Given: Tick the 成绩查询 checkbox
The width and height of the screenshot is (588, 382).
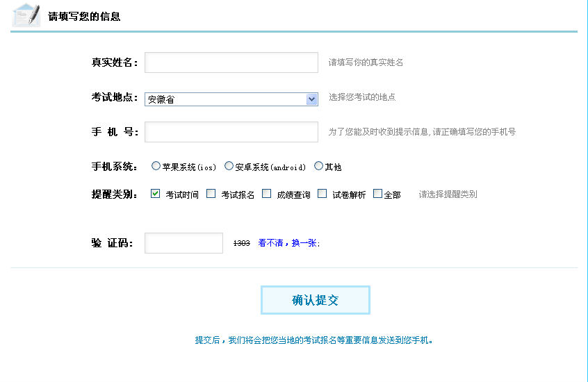Looking at the screenshot, I should (x=266, y=194).
